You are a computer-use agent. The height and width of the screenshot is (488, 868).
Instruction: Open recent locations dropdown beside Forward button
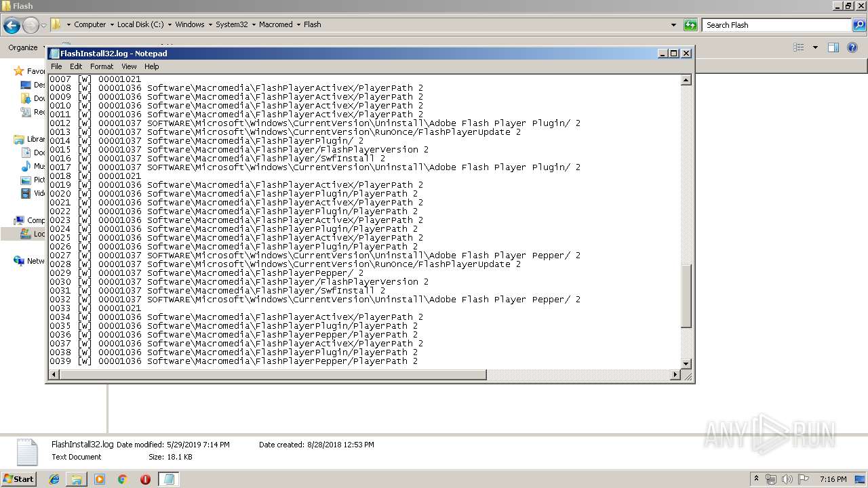(43, 26)
